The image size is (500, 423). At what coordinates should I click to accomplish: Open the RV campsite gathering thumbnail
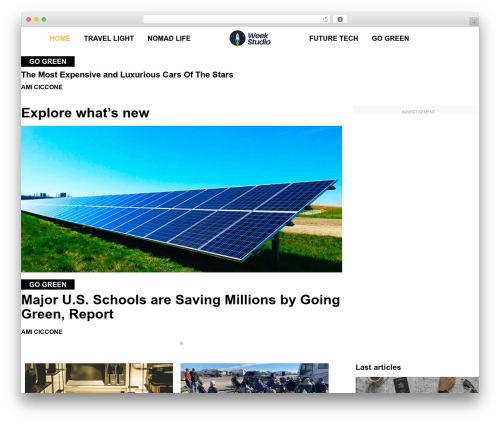(x=255, y=378)
